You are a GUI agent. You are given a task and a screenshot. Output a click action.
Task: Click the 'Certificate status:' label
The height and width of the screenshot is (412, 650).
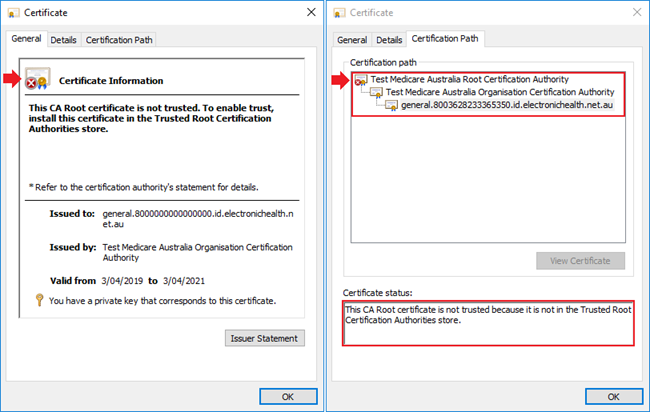[x=377, y=293]
